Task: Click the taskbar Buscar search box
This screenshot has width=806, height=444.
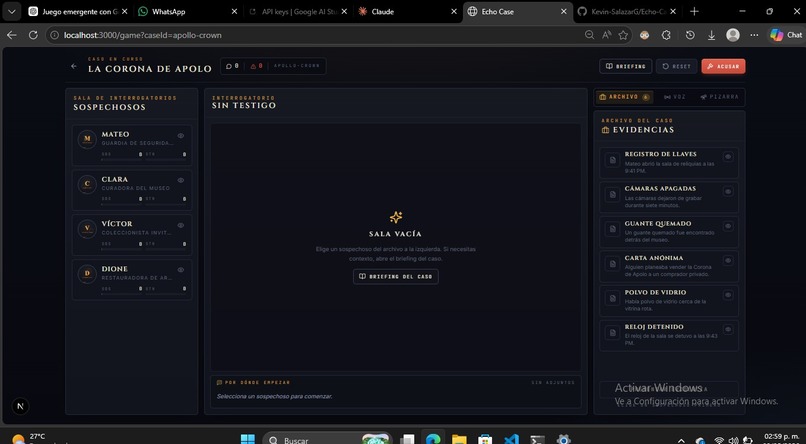Action: point(327,439)
